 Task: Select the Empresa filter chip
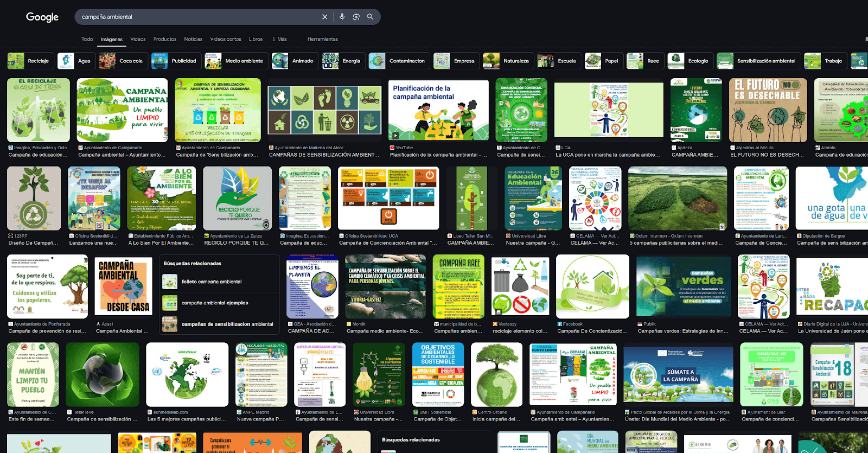[x=456, y=61]
